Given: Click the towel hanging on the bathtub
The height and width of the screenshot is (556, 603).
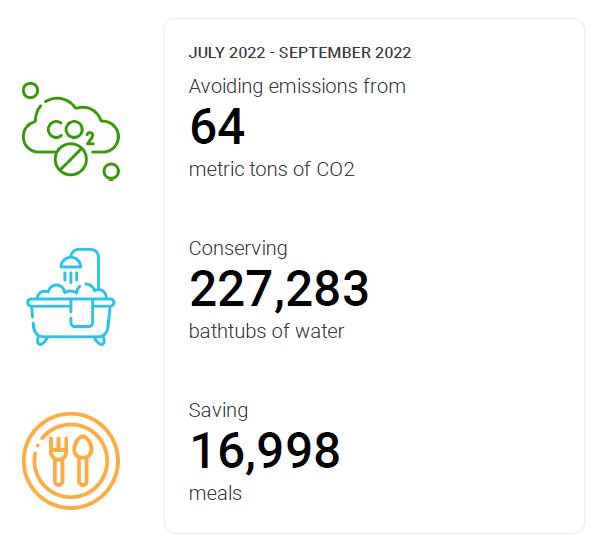Looking at the screenshot, I should pyautogui.click(x=82, y=310).
